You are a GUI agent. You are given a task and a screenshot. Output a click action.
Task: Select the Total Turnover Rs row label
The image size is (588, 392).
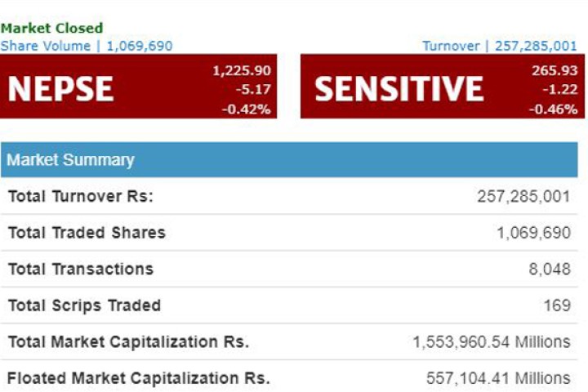point(81,197)
